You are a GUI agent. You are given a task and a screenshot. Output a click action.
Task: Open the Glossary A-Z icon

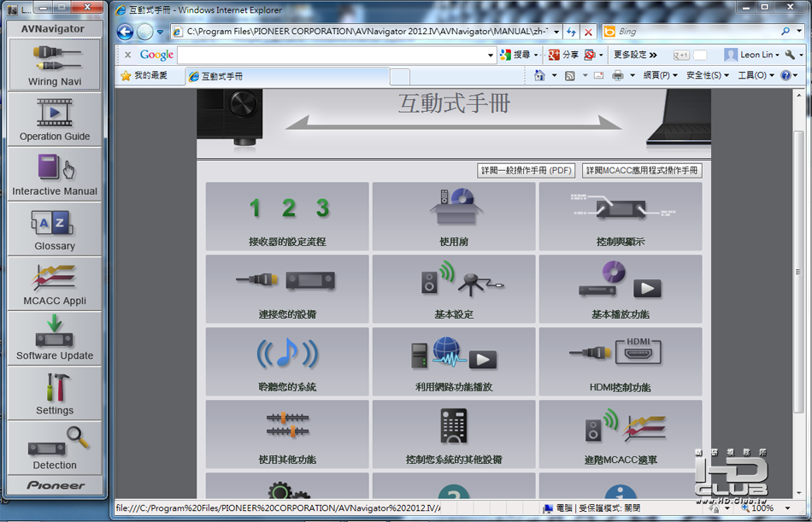pos(55,229)
